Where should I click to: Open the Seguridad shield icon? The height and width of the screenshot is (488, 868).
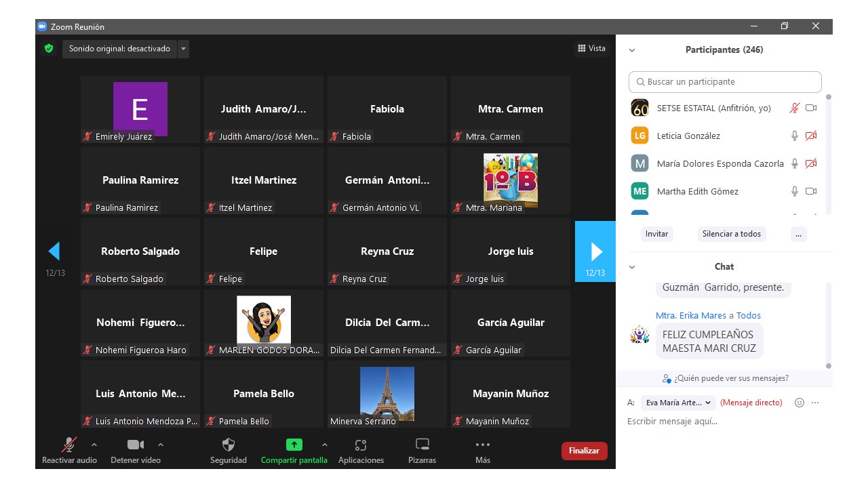point(229,445)
